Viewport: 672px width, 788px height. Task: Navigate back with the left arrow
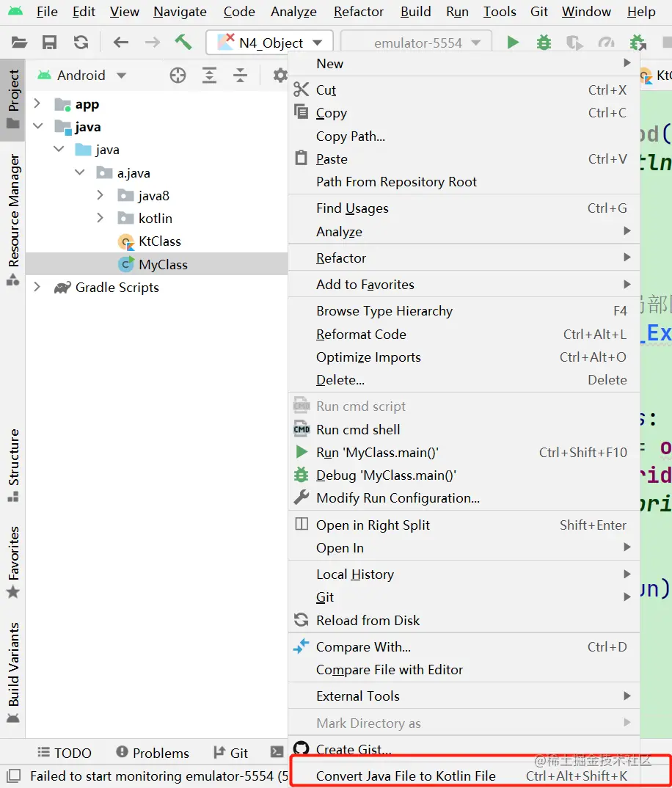[x=120, y=43]
